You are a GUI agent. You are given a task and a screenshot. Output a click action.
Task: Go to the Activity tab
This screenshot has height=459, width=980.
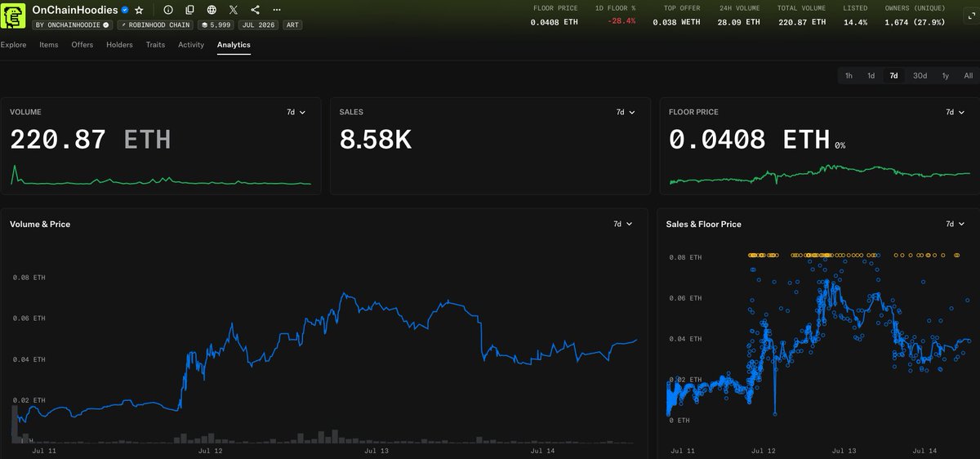tap(191, 45)
